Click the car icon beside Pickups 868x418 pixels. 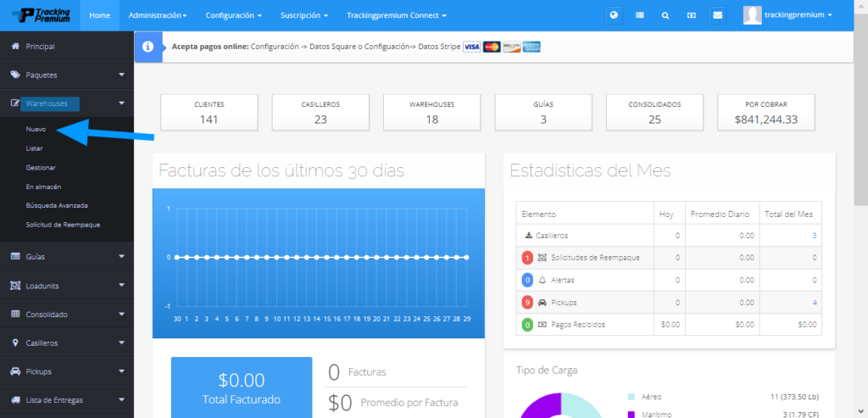(x=15, y=371)
